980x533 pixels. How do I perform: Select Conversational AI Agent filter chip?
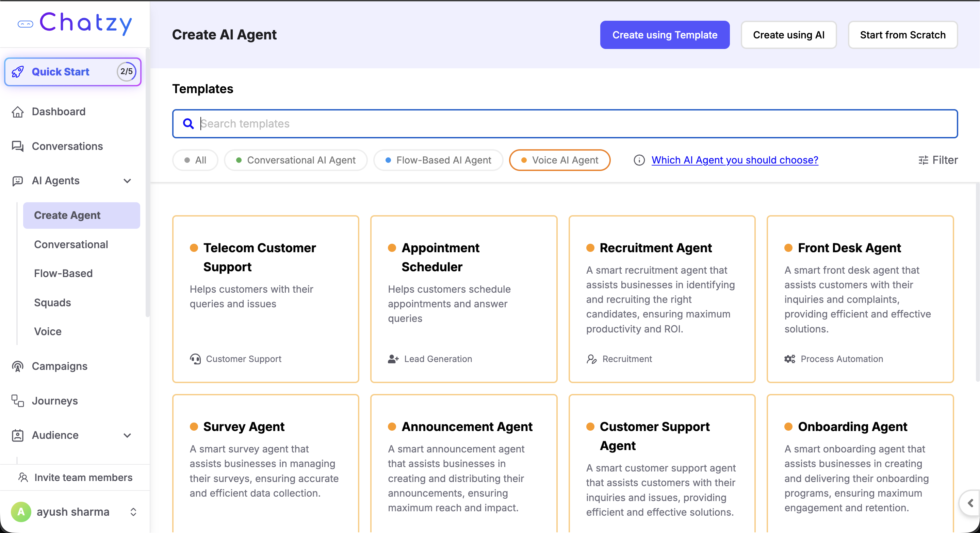point(296,160)
